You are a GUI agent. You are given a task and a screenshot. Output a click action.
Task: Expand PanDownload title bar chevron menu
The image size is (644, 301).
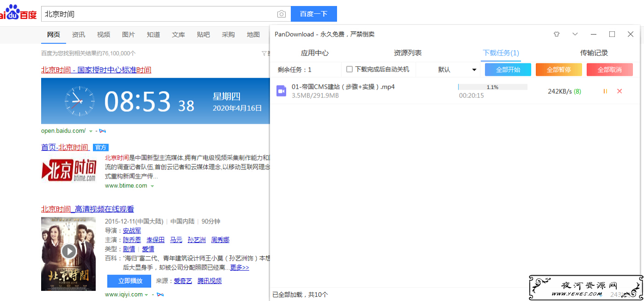coord(575,34)
